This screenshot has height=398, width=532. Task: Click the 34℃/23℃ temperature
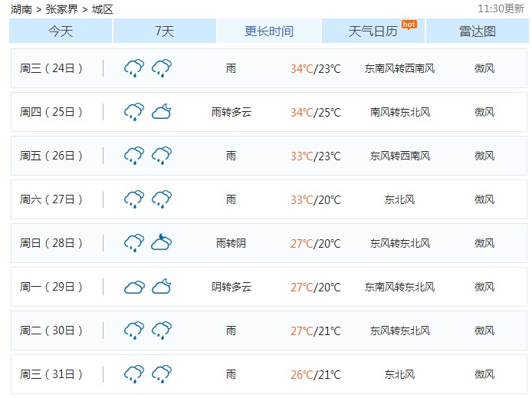[x=316, y=68]
